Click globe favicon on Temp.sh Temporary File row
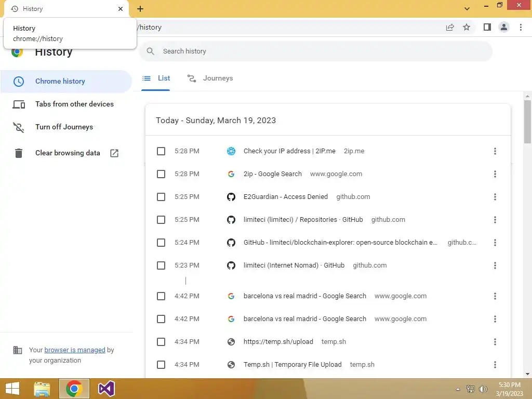532x399 pixels. 231,365
